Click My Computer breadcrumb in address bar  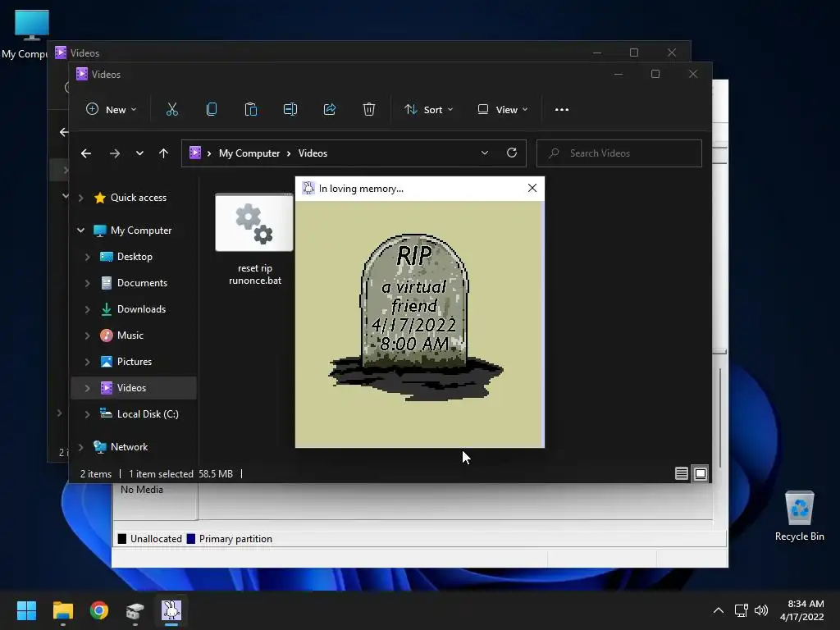(x=249, y=153)
